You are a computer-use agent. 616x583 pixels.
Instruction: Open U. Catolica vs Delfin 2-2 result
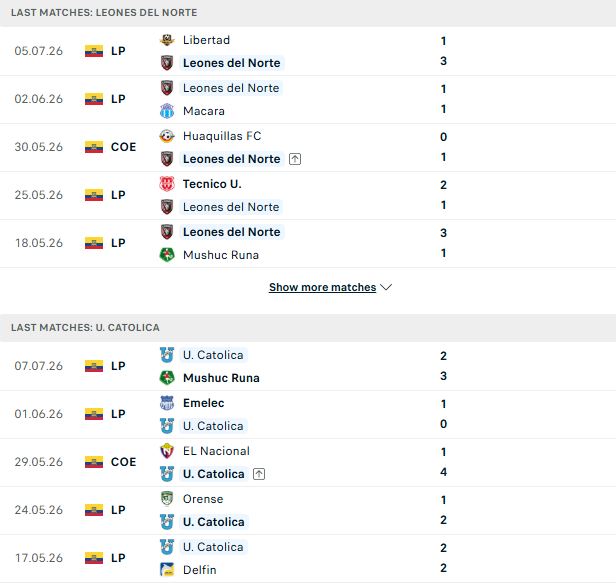443,558
